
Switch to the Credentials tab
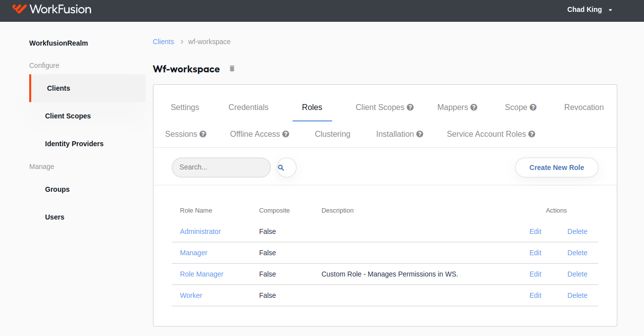tap(248, 107)
